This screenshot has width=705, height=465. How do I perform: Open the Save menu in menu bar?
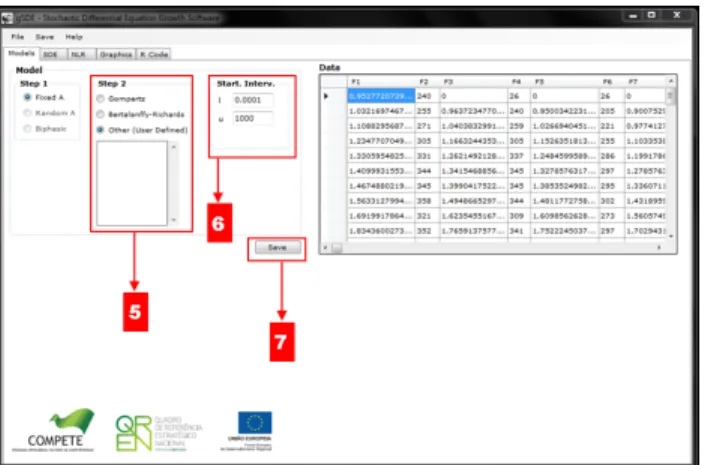45,37
